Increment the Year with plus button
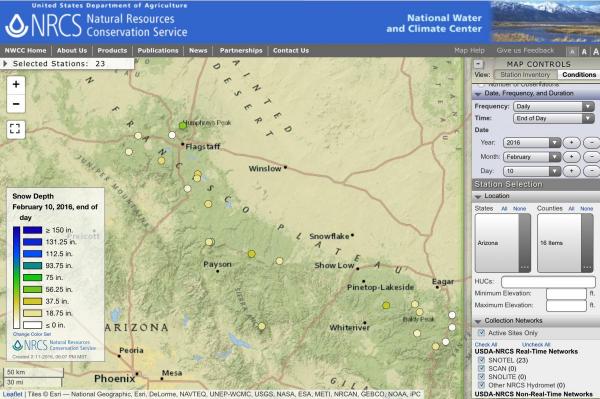Image resolution: width=600 pixels, height=399 pixels. click(571, 143)
